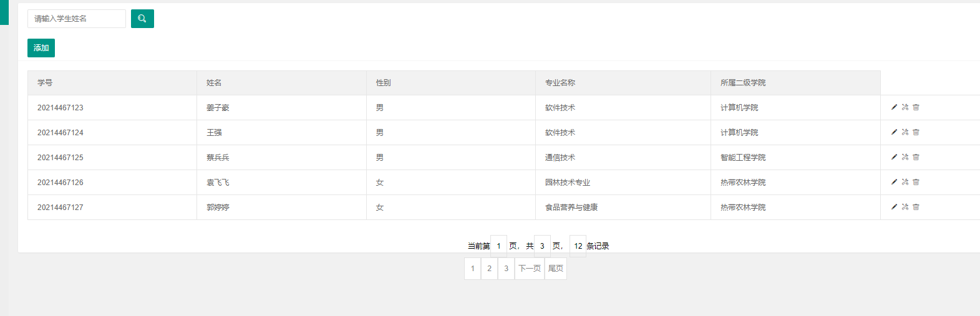
Task: Delete 蔡兵兵 row with trash icon
Action: 916,157
